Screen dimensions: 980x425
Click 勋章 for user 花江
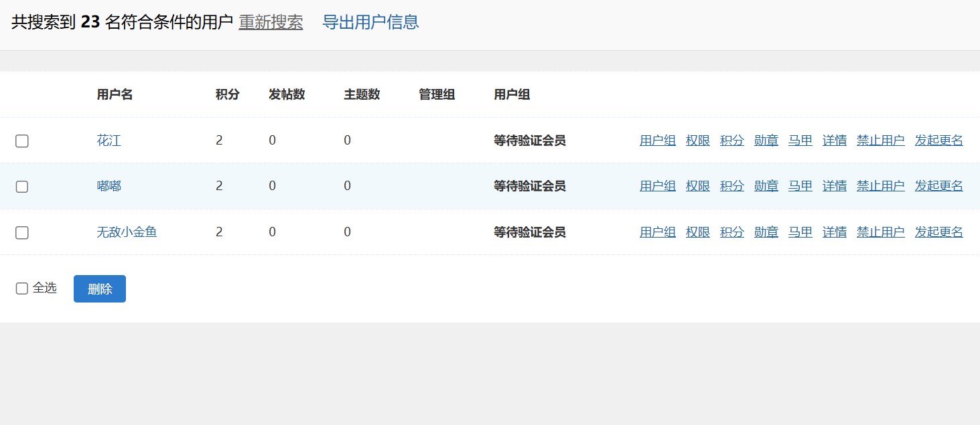point(766,141)
